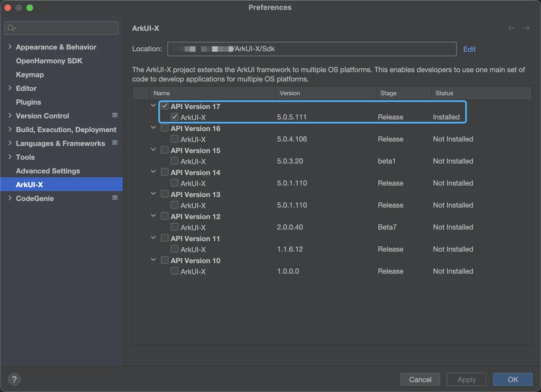Click the Edit link for SDK location
541x392 pixels.
click(x=469, y=49)
